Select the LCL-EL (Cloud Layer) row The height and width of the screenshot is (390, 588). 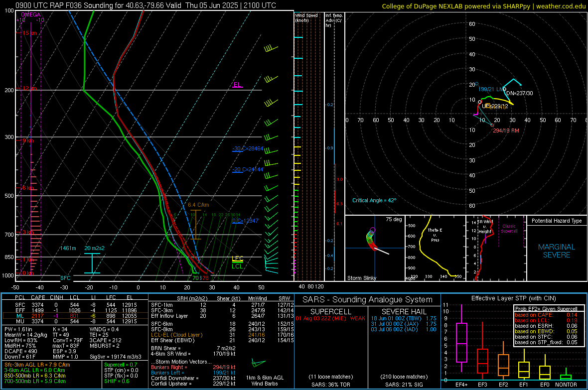coord(222,335)
